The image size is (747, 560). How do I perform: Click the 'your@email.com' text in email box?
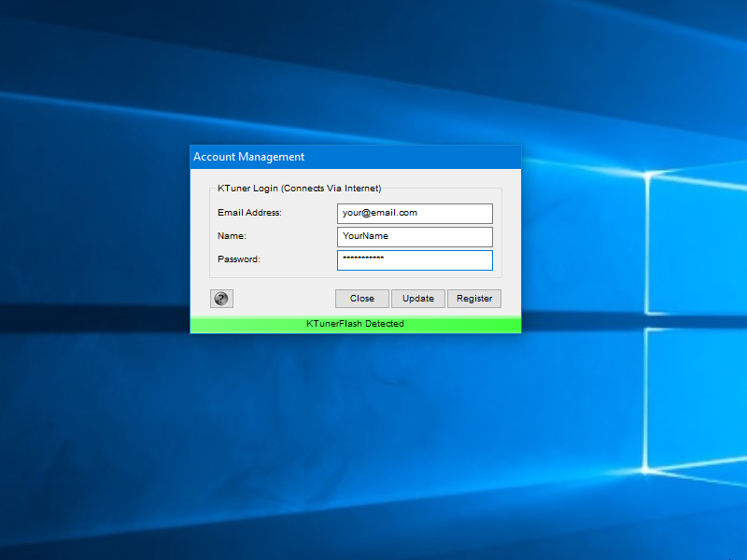coord(380,213)
